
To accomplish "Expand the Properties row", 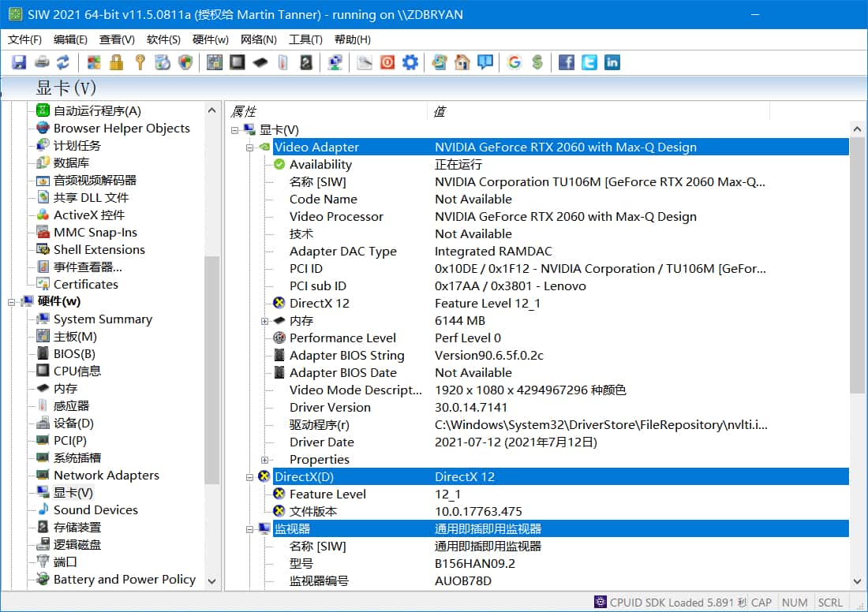I will pyautogui.click(x=264, y=460).
